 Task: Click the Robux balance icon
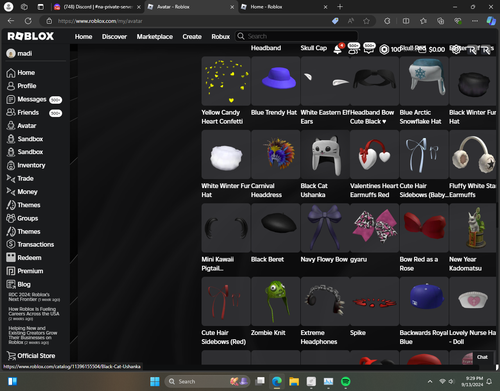pyautogui.click(x=384, y=49)
